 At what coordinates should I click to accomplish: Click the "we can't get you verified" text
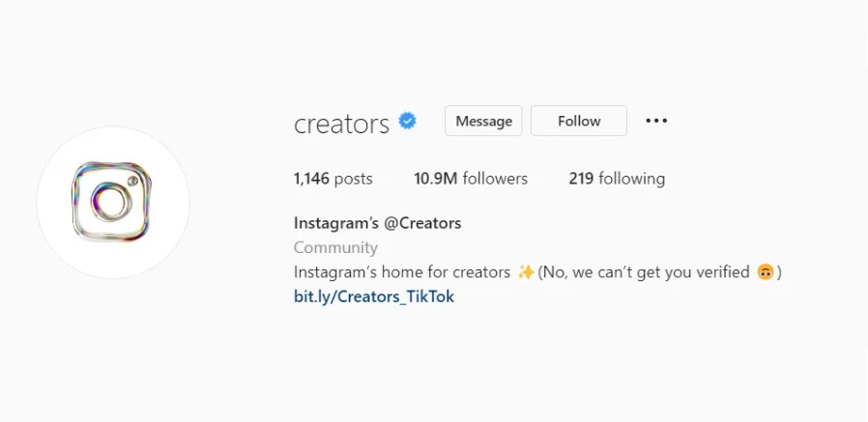pos(661,272)
